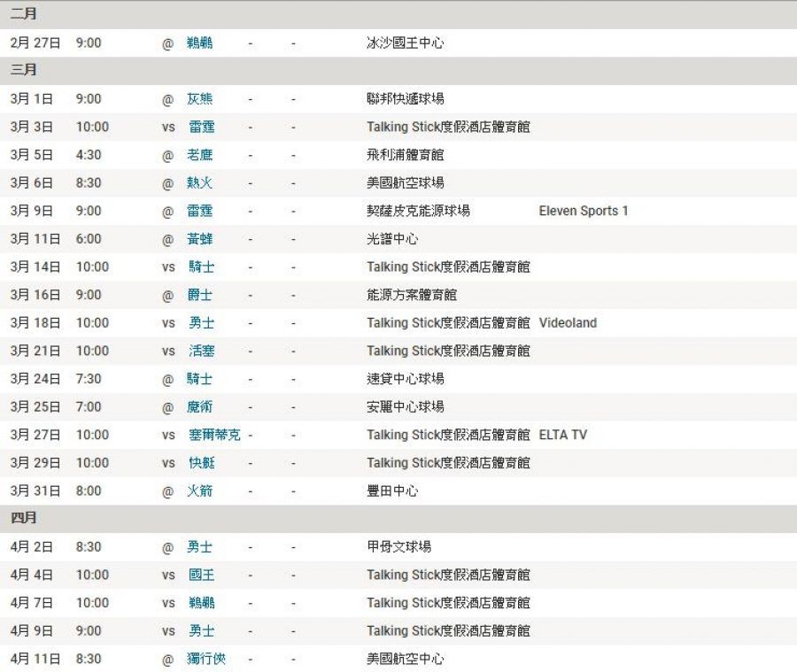Click the 7:00 game time on 3月 25日
The width and height of the screenshot is (797, 672).
[89, 406]
